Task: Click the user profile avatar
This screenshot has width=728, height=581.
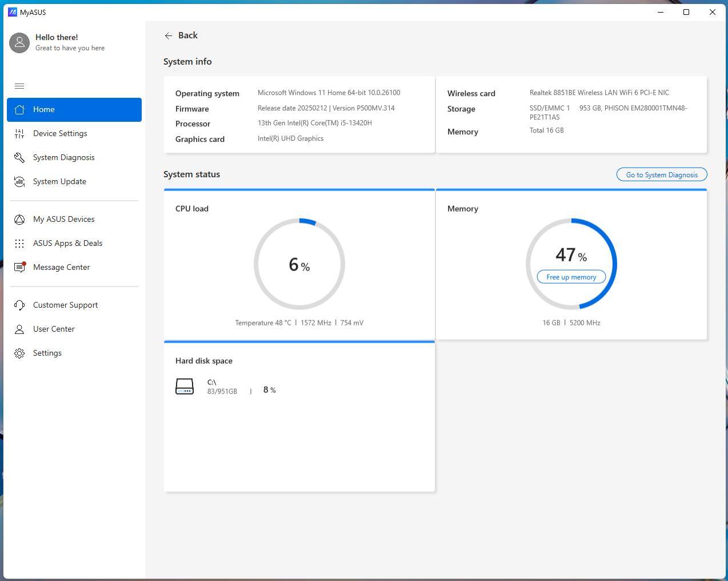Action: tap(19, 42)
